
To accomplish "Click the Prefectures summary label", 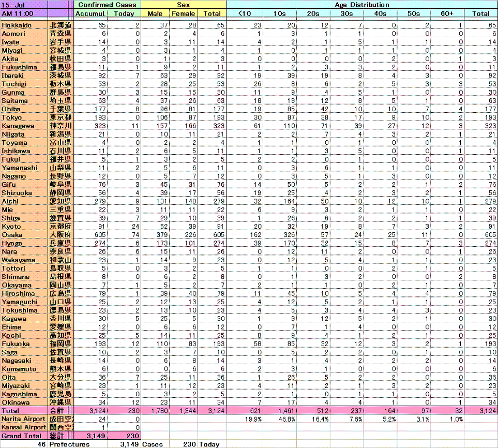I will click(x=69, y=444).
